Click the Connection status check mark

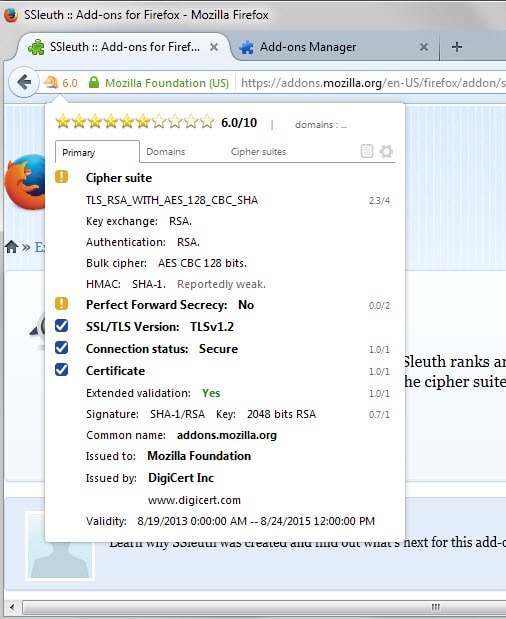62,348
